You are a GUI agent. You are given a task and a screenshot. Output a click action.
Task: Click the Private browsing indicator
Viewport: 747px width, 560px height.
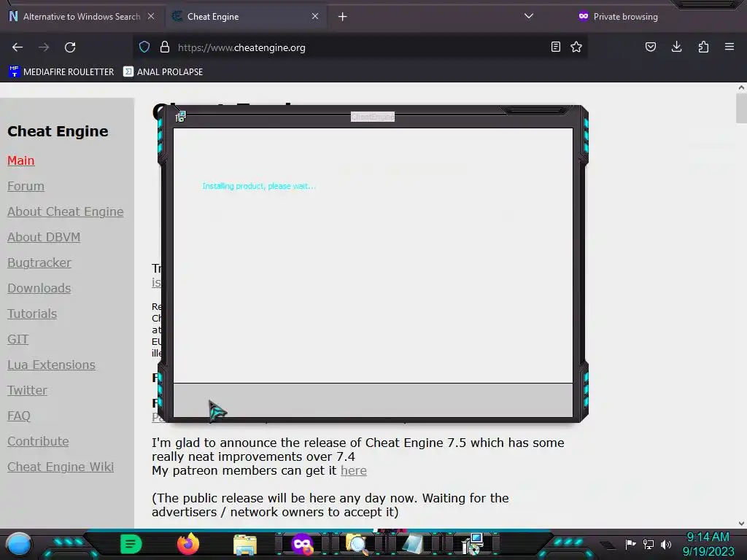pyautogui.click(x=618, y=17)
